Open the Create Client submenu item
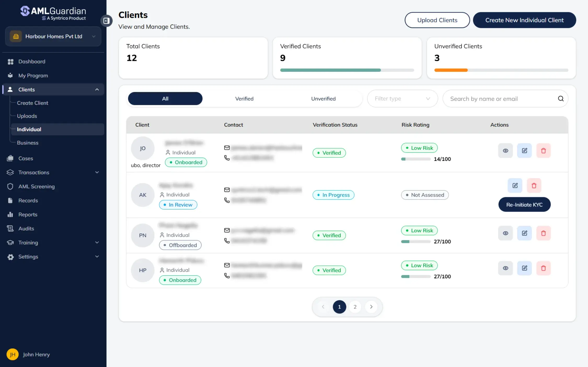 coord(32,103)
